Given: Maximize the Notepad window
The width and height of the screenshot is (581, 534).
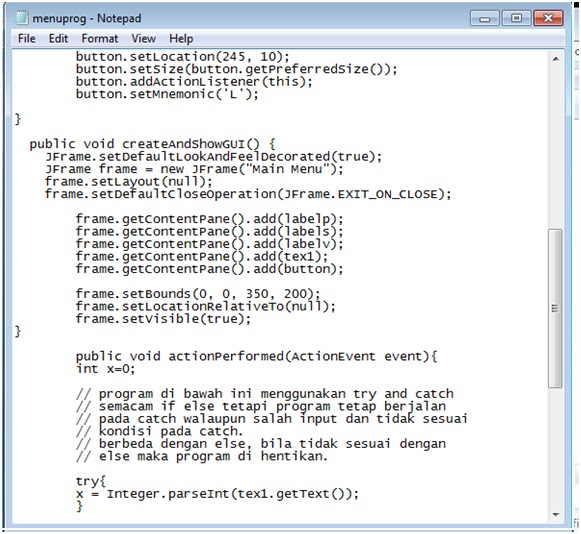Looking at the screenshot, I should point(517,18).
